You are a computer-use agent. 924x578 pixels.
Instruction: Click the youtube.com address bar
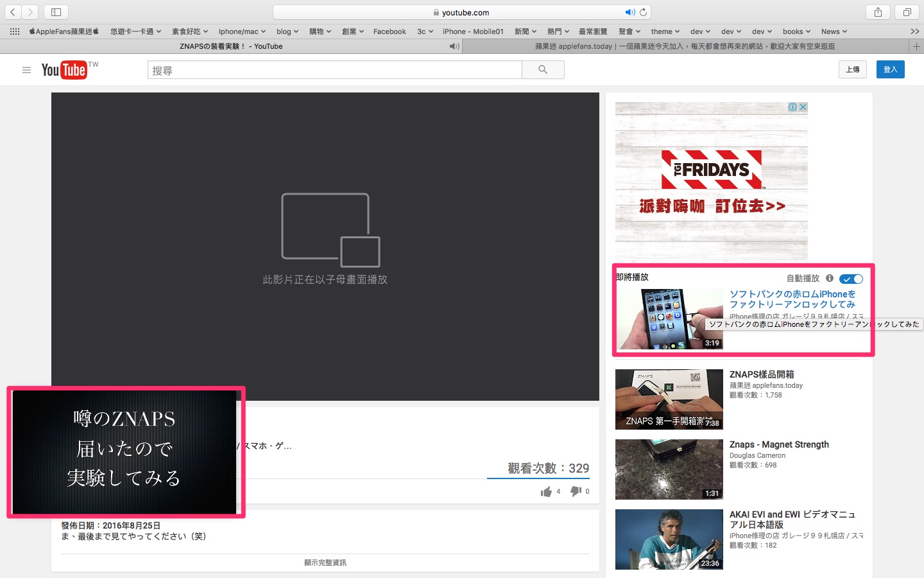pyautogui.click(x=463, y=12)
